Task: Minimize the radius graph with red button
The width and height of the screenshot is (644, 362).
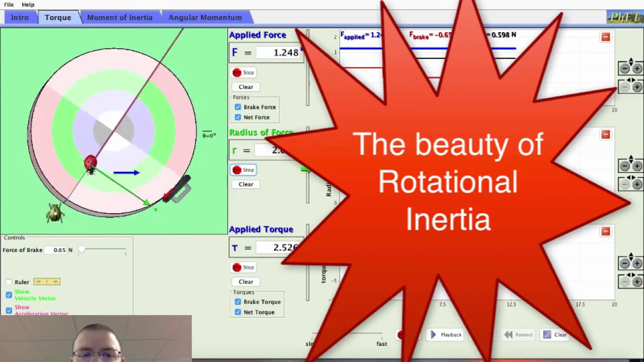Action: (606, 134)
